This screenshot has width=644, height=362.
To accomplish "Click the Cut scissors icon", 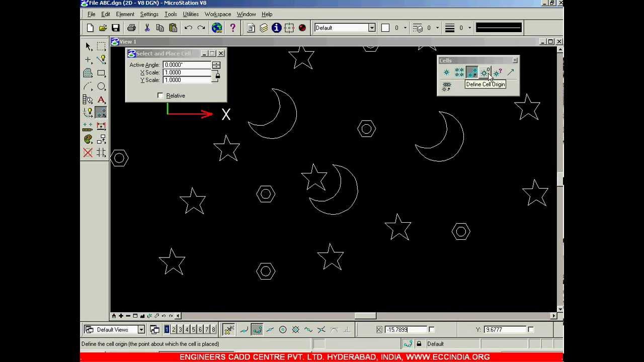I will pyautogui.click(x=147, y=28).
